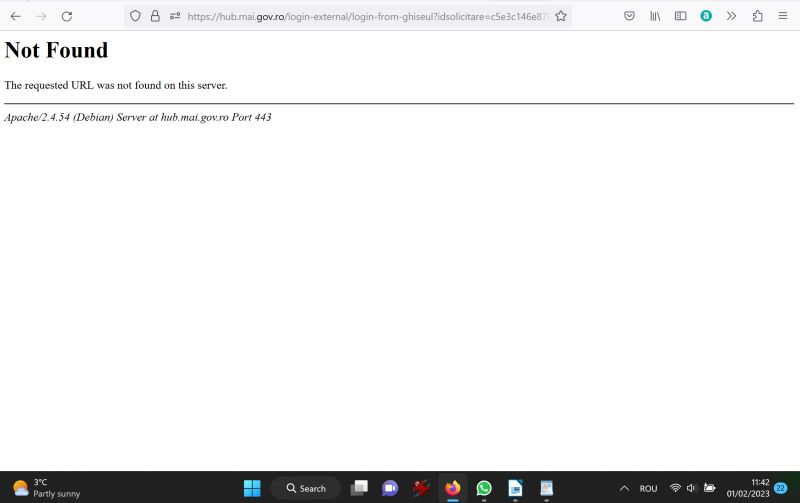Open the Windows Start menu

[252, 488]
